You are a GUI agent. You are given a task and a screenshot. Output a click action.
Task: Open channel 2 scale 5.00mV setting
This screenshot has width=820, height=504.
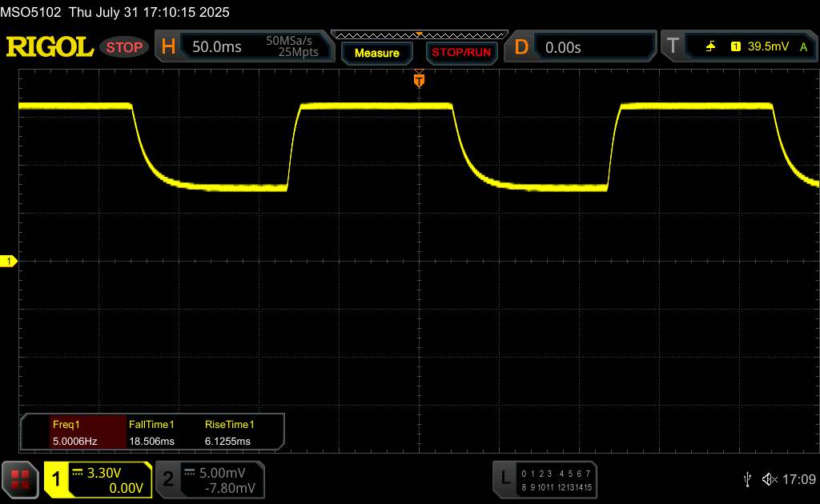(223, 473)
